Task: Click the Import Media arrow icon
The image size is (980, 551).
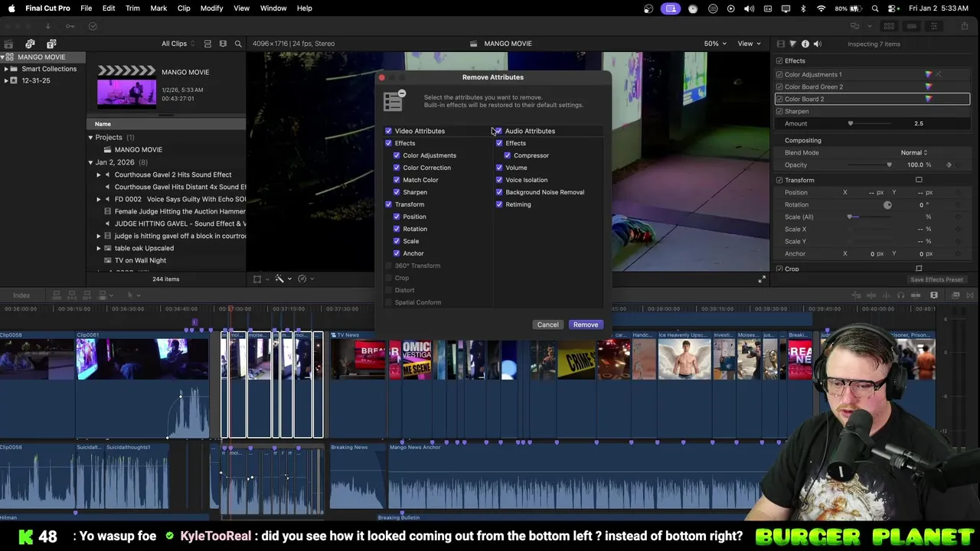Action: point(47,26)
